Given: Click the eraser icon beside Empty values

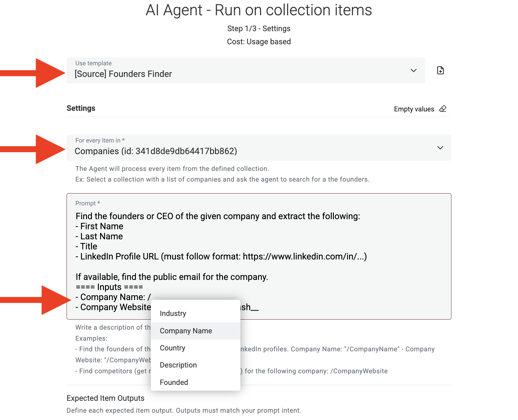Looking at the screenshot, I should [x=443, y=109].
